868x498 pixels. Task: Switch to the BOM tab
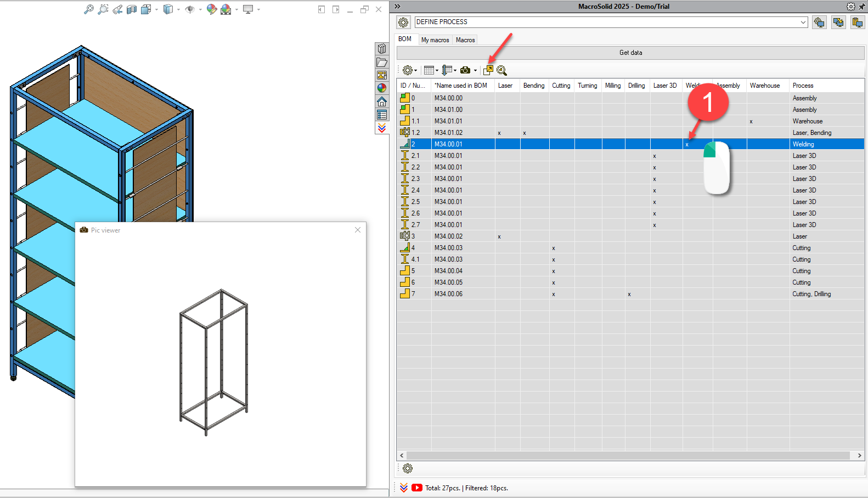click(x=405, y=39)
